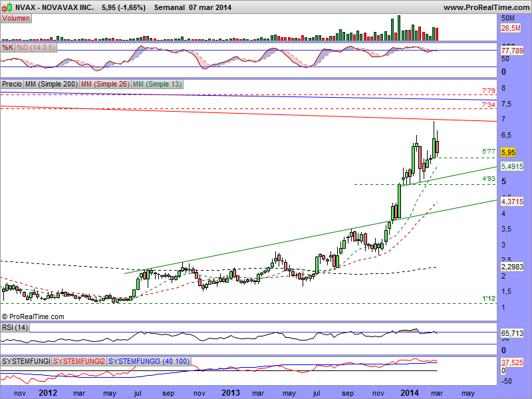Select the %K stochastic label
This screenshot has height=399, width=532.
pyautogui.click(x=8, y=47)
